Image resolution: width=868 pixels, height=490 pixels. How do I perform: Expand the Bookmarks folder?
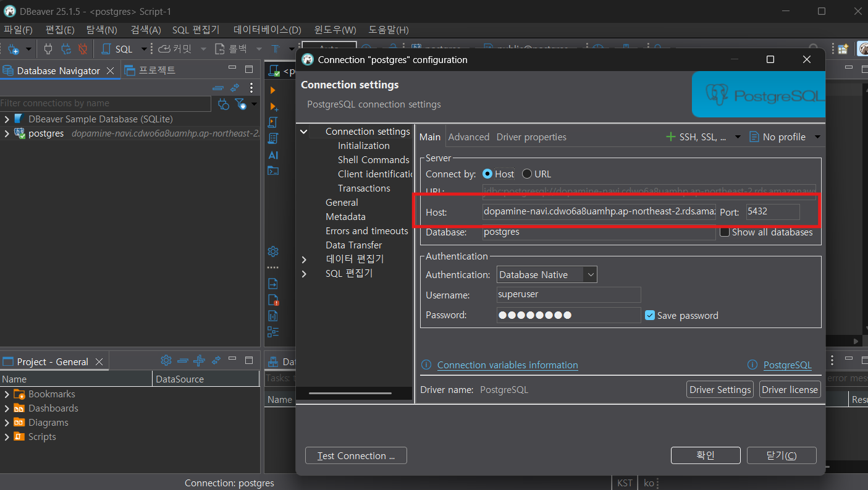(6, 394)
